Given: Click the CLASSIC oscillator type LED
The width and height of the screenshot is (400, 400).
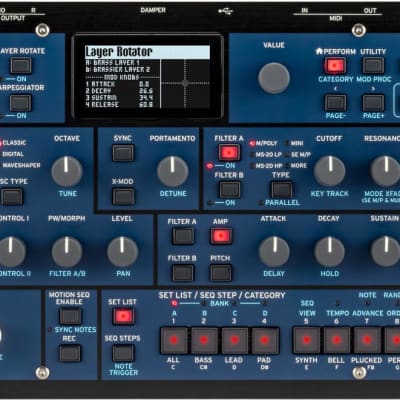Looking at the screenshot, I should [1, 143].
